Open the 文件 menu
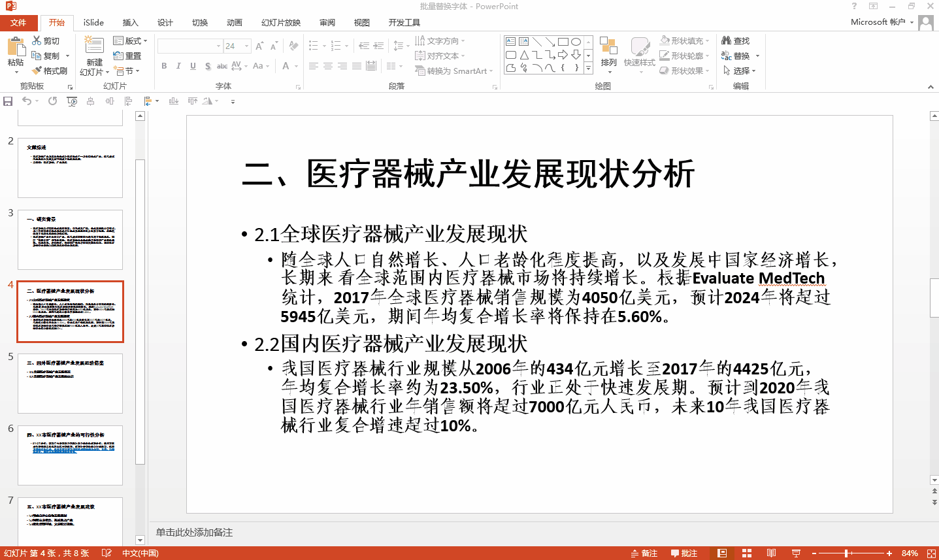 [19, 22]
